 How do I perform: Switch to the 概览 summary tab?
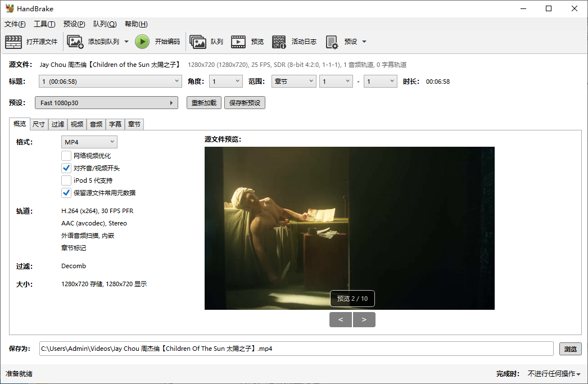click(x=20, y=124)
